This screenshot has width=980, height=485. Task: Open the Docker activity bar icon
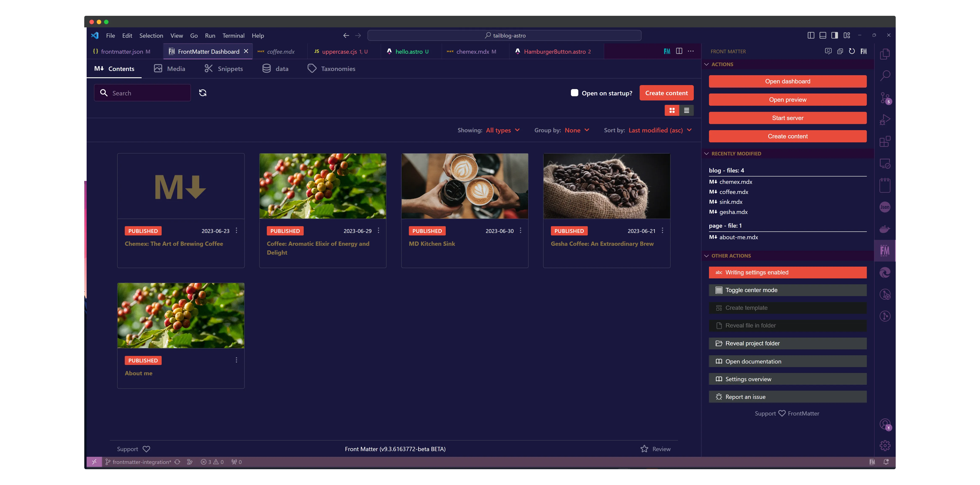click(885, 229)
